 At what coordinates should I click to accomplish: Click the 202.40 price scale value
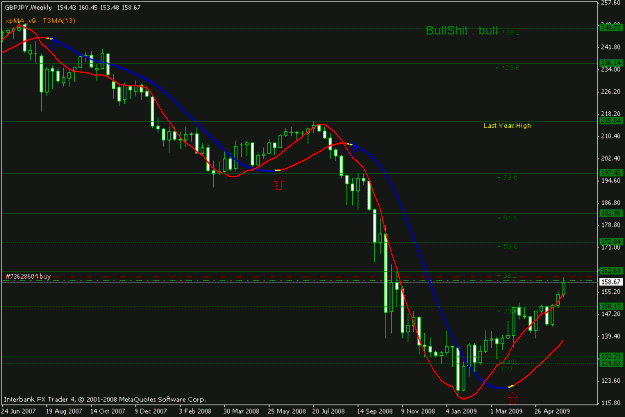point(611,158)
